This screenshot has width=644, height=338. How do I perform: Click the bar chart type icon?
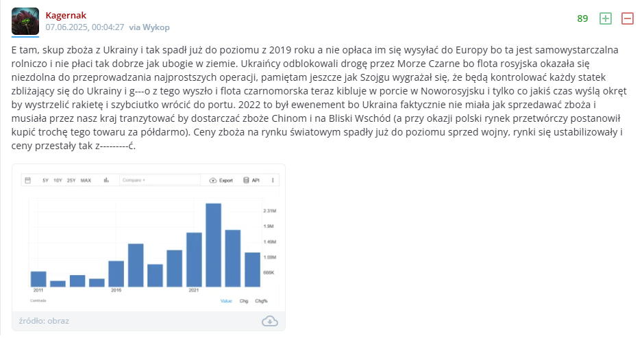coord(106,181)
